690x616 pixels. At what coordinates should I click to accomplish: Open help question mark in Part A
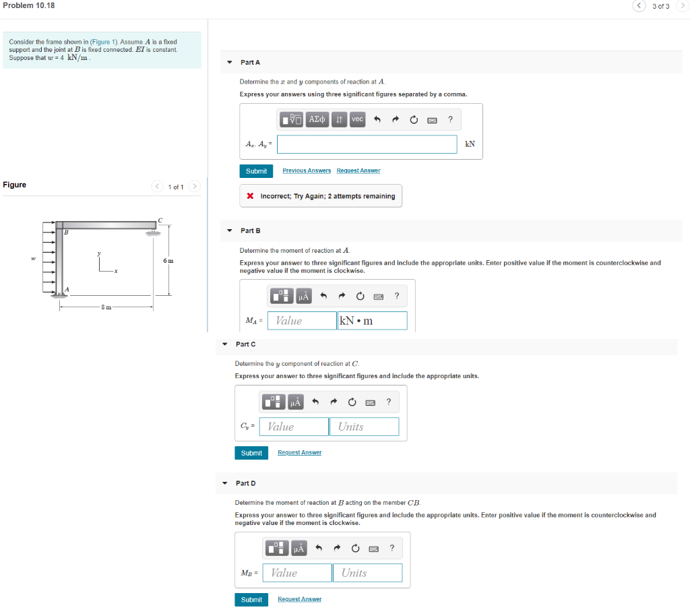(450, 119)
